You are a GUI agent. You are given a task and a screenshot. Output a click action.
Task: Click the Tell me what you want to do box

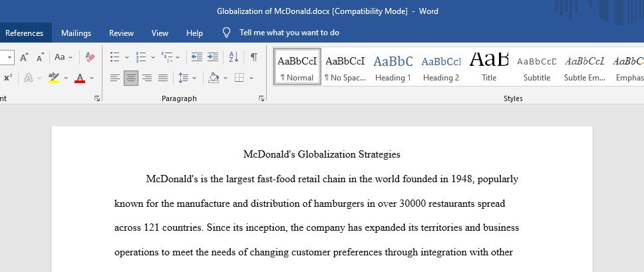click(289, 33)
